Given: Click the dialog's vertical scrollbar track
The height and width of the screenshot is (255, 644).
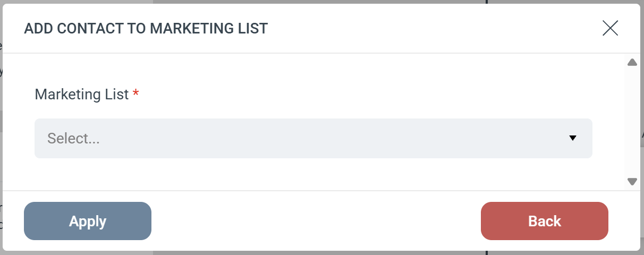Looking at the screenshot, I should click(x=632, y=122).
